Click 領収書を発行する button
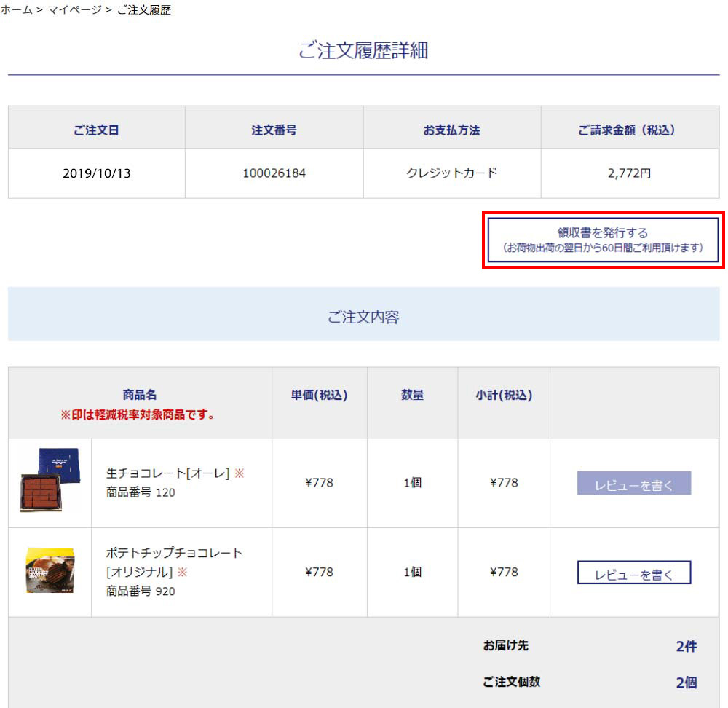This screenshot has width=728, height=708. (x=603, y=240)
